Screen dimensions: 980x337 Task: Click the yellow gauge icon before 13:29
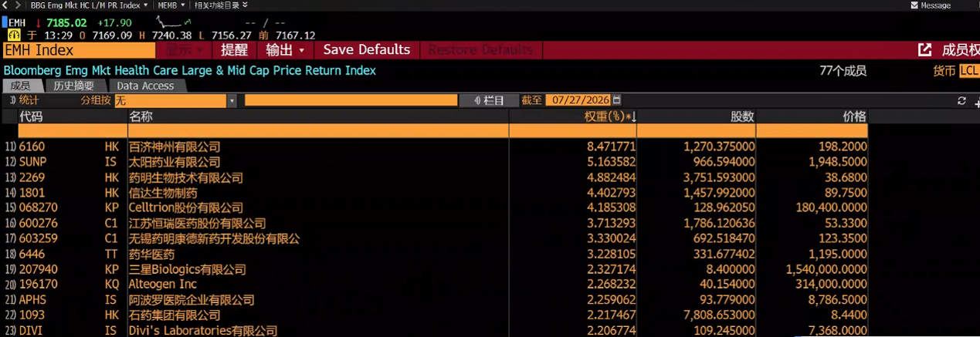14,35
